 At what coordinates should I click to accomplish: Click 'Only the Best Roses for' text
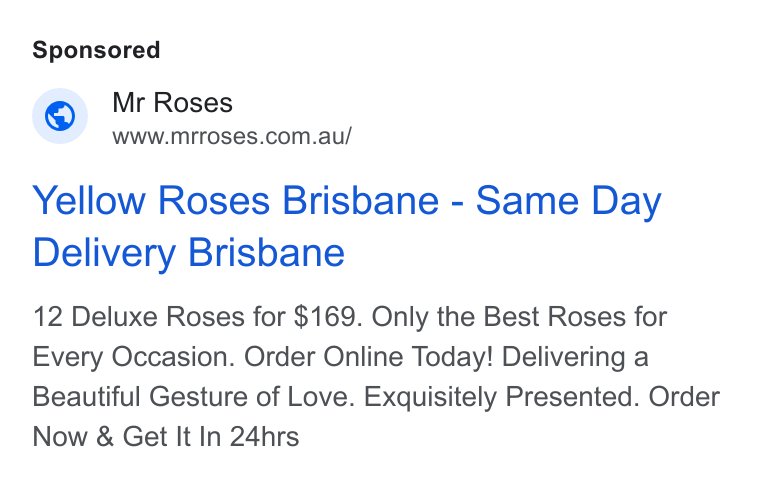519,317
